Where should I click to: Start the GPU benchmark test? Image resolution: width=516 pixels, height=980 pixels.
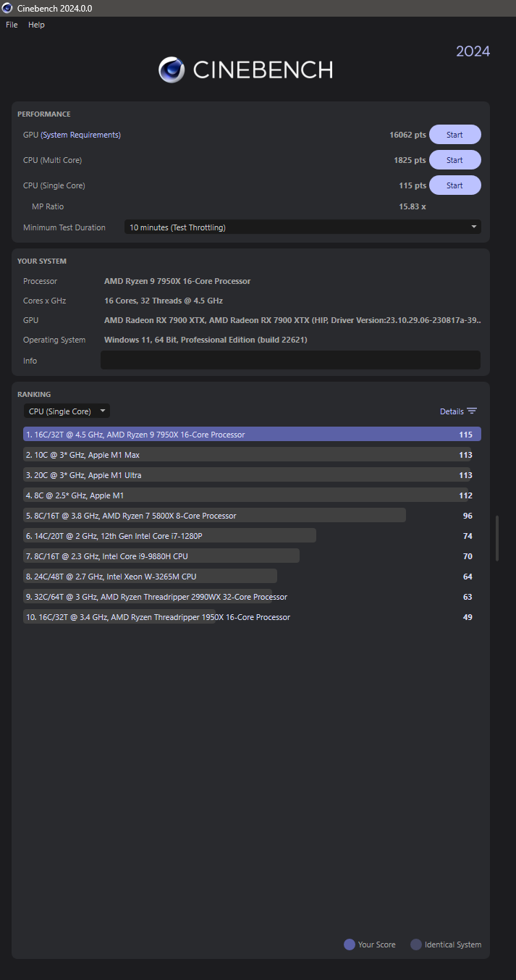tap(454, 135)
